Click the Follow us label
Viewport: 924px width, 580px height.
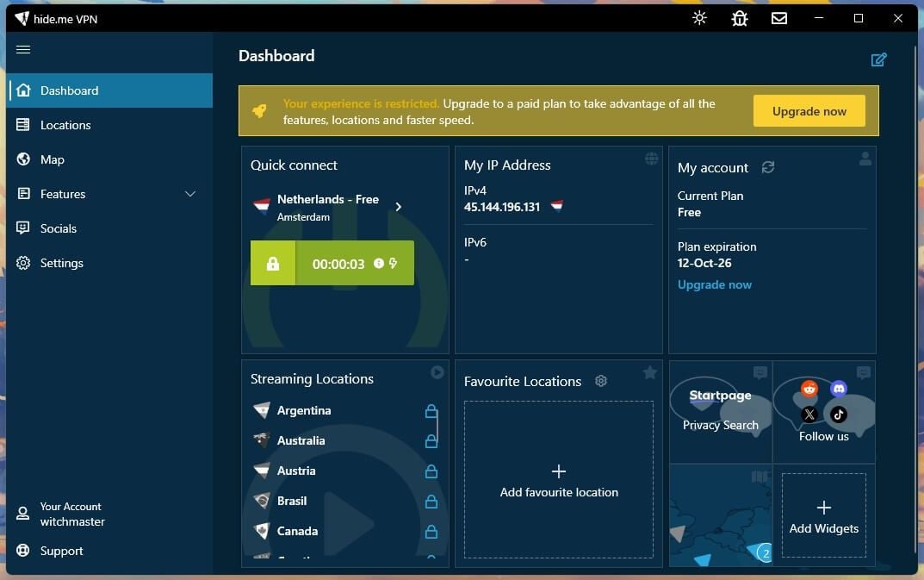point(823,437)
